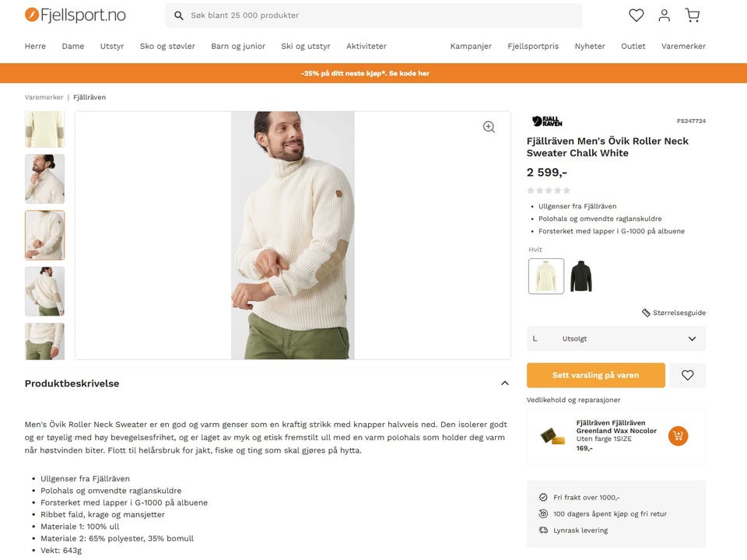Select the dark green sweater color variant
This screenshot has width=747, height=560.
point(580,276)
